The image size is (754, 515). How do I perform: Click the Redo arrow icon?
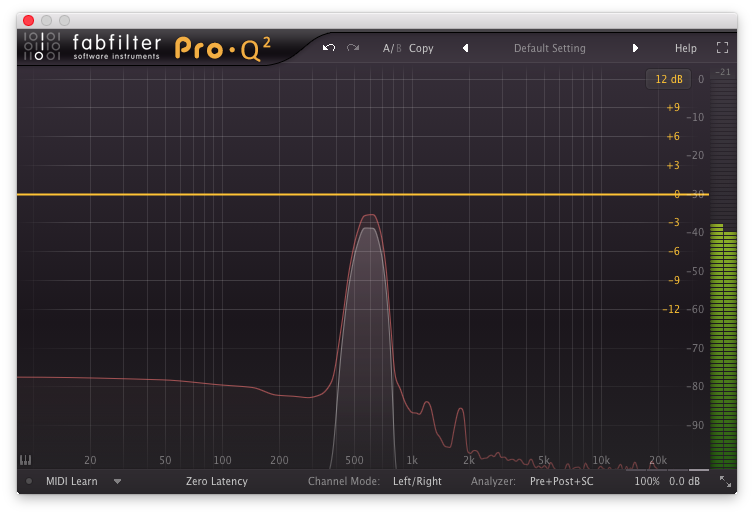353,48
